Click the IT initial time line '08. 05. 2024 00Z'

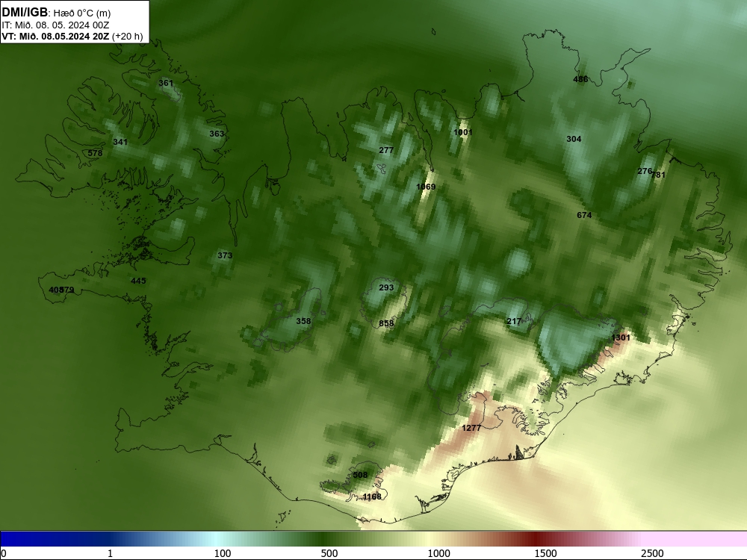pos(70,25)
